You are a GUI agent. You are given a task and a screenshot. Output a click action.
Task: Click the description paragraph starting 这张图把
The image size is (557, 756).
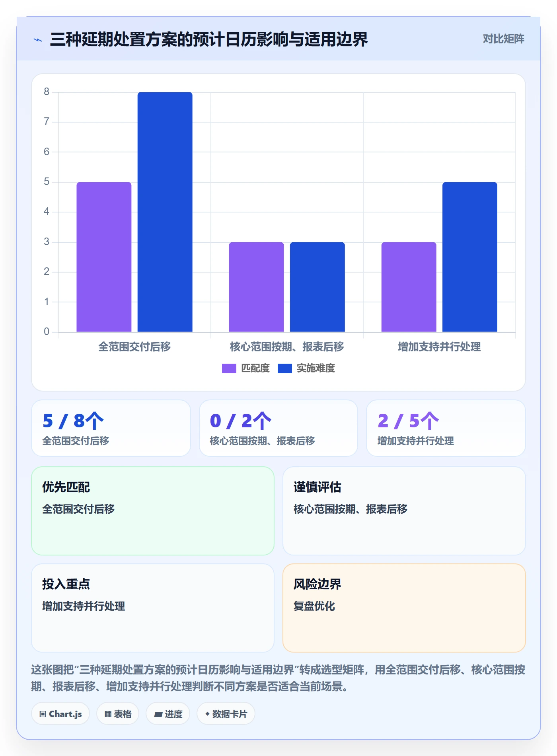pos(278,678)
